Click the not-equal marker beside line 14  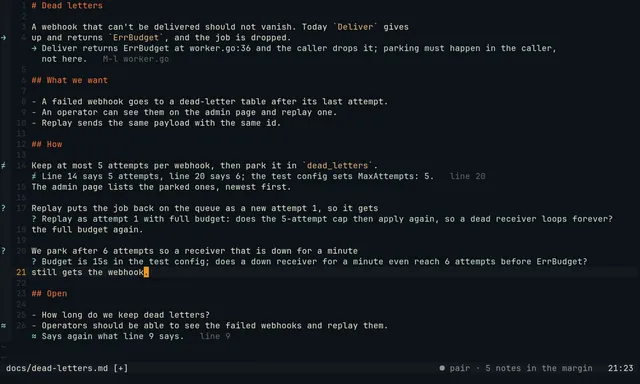tap(3, 166)
